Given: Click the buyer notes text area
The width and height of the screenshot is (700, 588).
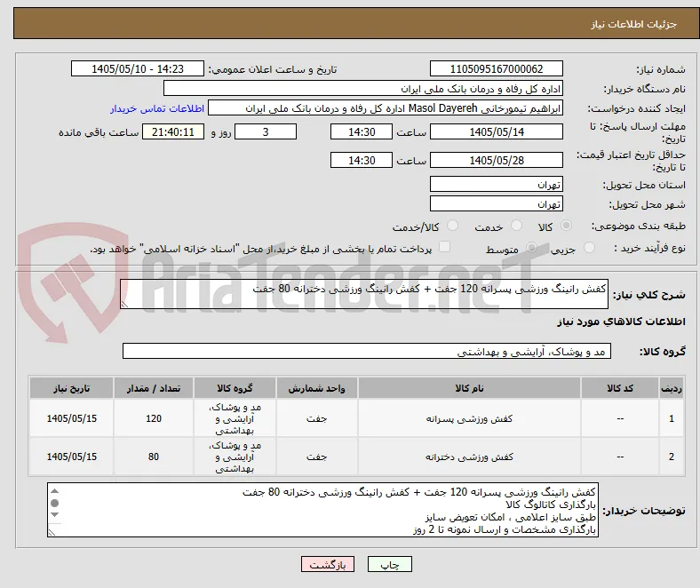Looking at the screenshot, I should coord(322,510).
